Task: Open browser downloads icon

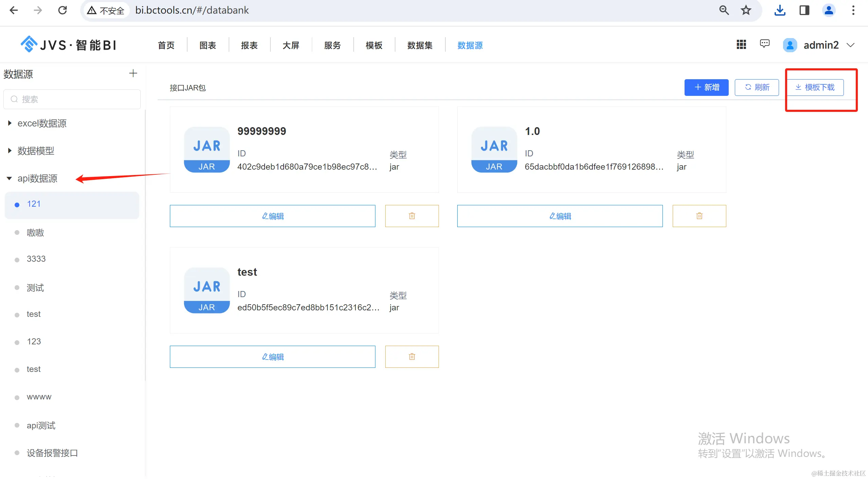Action: tap(780, 10)
